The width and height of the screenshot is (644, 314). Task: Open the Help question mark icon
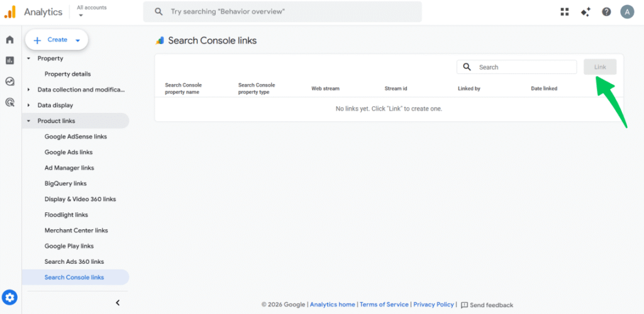[607, 12]
